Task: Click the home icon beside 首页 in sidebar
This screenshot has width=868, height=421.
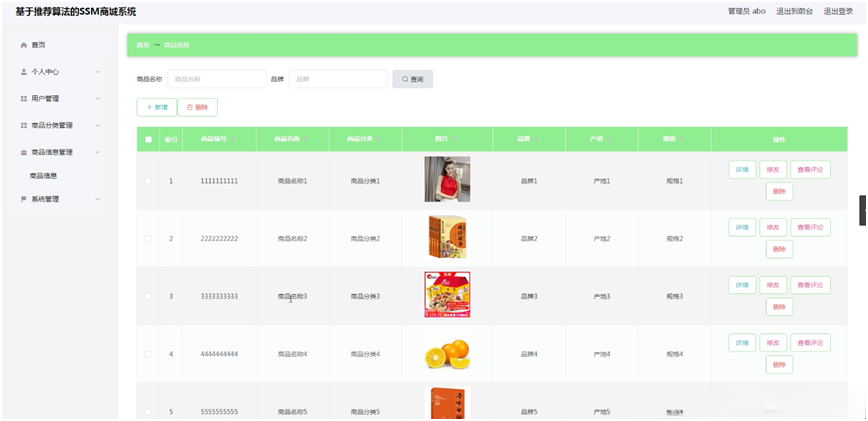Action: 24,45
